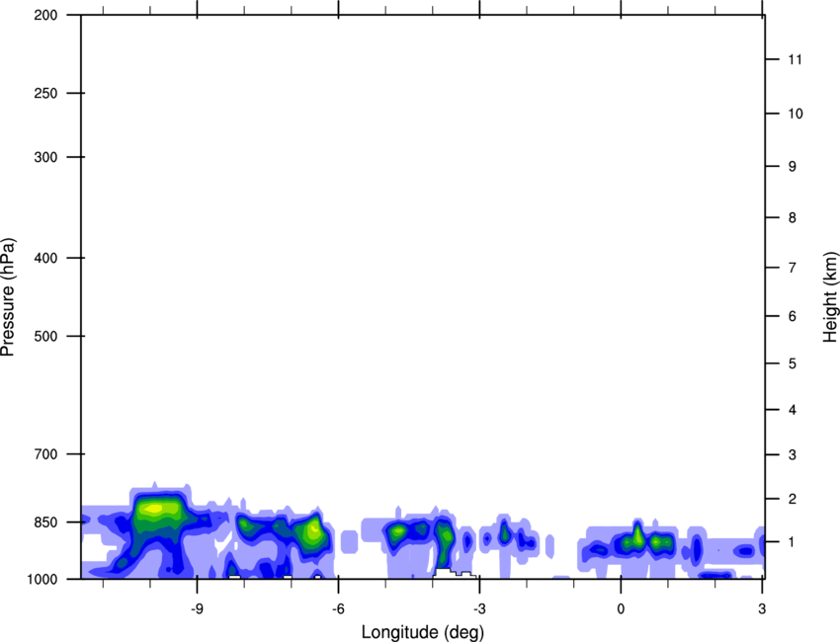The image size is (840, 642).
Task: Click the 4 km height label
Action: (x=793, y=410)
